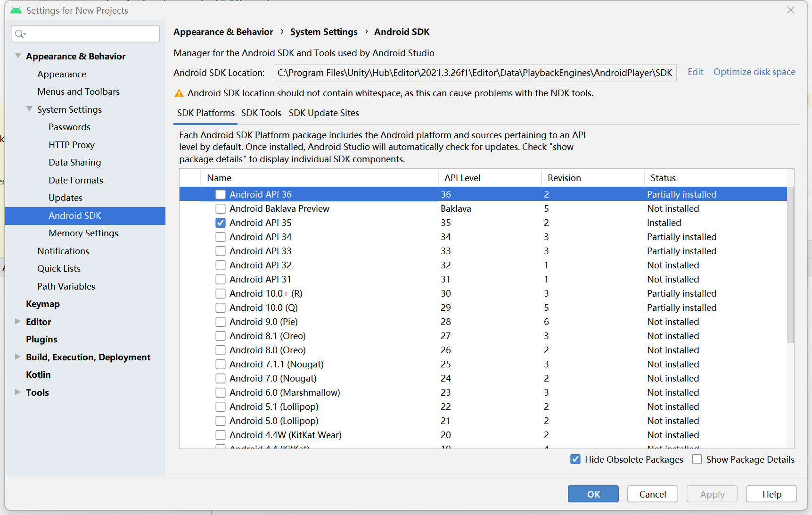Check the Android 7.1.1 (Nougat) checkbox
This screenshot has height=515, width=812.
click(221, 364)
